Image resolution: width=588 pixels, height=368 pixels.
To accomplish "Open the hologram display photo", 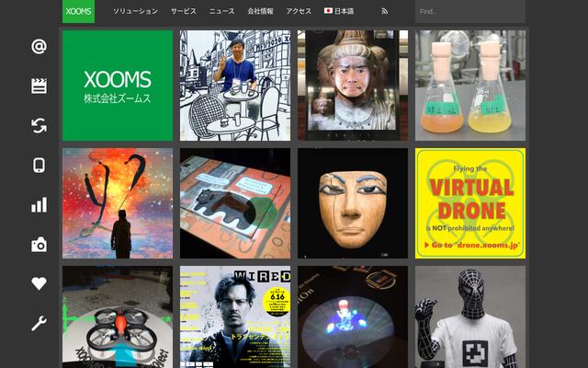I will 353,316.
